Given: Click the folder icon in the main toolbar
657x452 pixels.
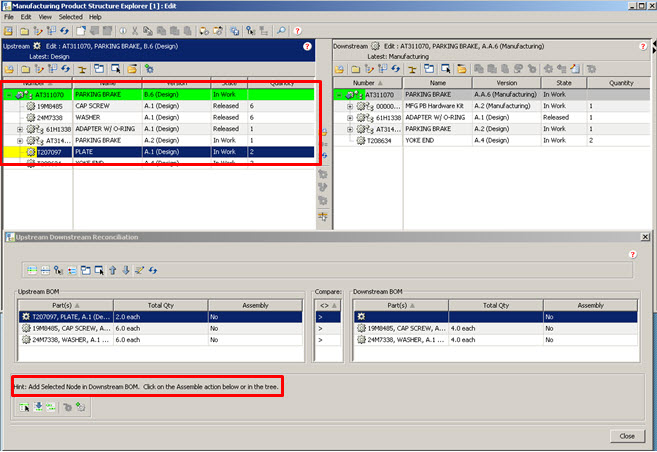Looking at the screenshot, I should (24, 31).
